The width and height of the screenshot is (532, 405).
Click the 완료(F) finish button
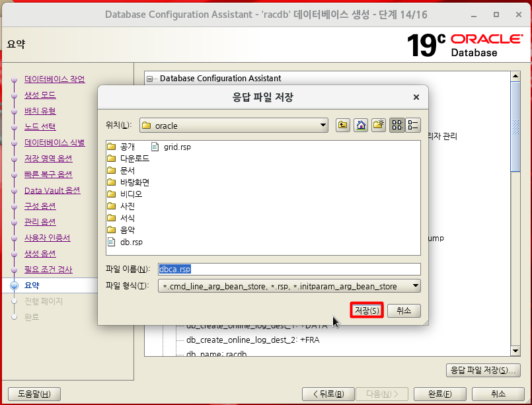coord(439,394)
